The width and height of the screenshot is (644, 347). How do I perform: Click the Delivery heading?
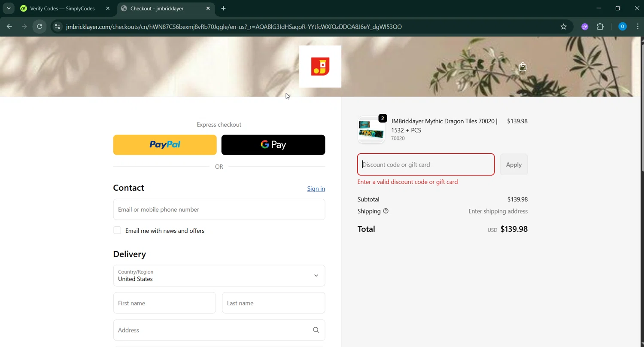(129, 254)
